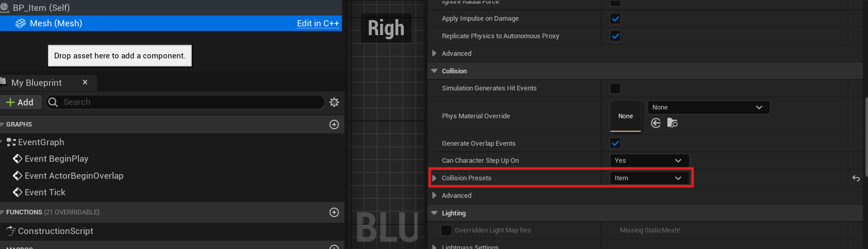
Task: Use selected asset arrow for Phys Material
Action: click(656, 123)
